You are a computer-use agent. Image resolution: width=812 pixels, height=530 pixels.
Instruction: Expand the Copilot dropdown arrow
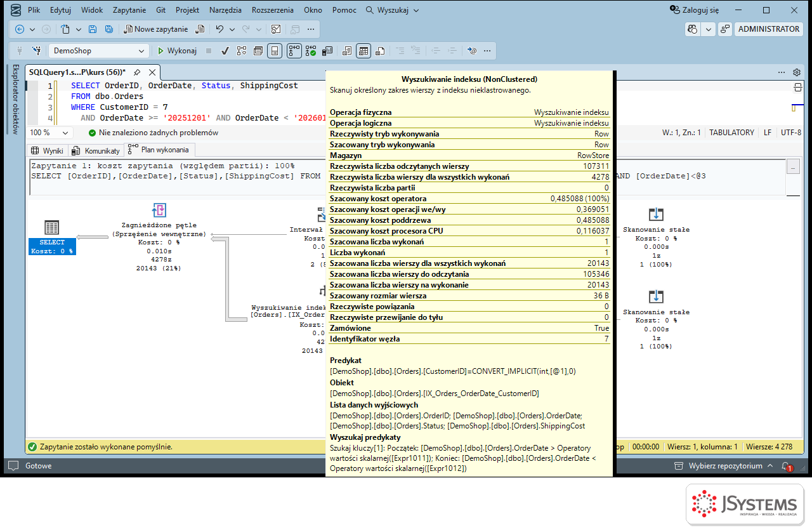coord(708,29)
